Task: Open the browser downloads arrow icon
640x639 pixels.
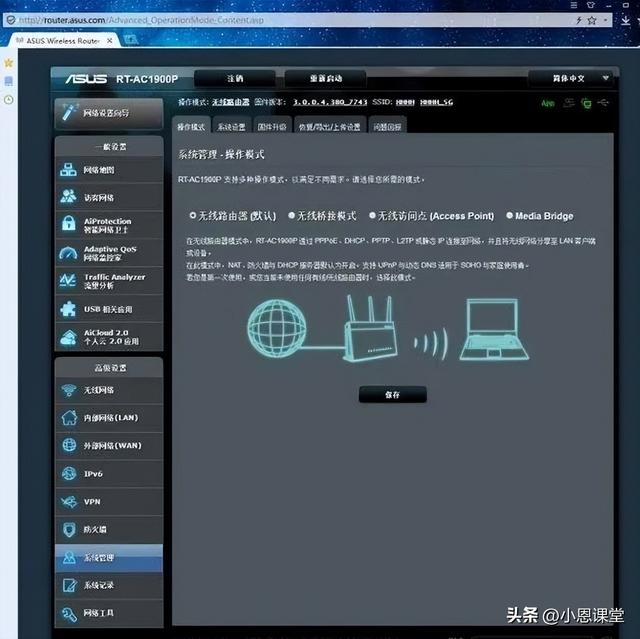Action: (625, 20)
